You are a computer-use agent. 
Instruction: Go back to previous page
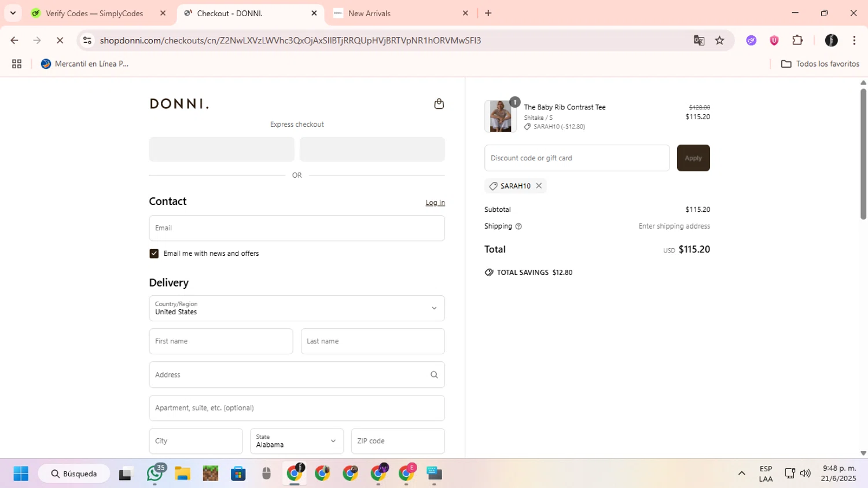pos(14,41)
